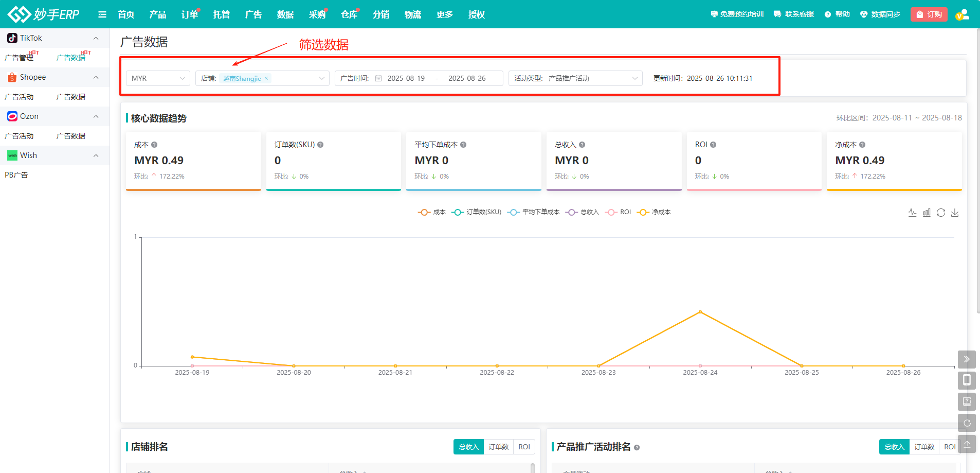Click the Ozon platform icon
The height and width of the screenshot is (473, 980).
tap(12, 116)
